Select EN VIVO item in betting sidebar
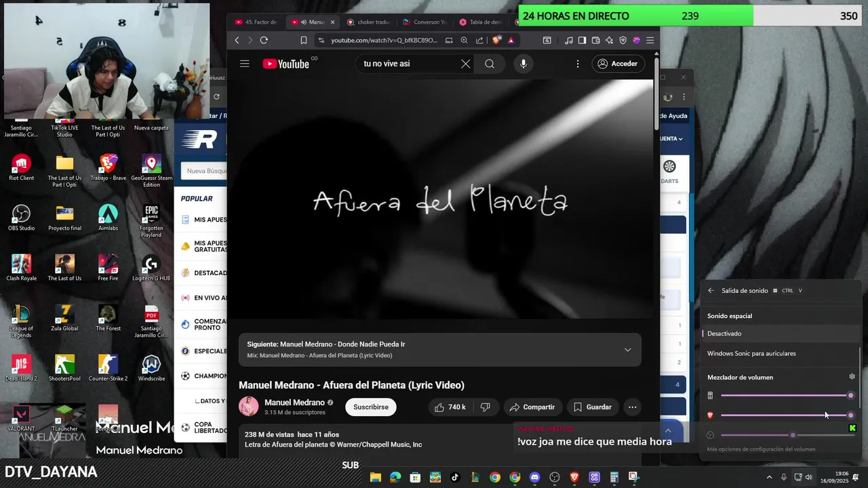 click(203, 298)
